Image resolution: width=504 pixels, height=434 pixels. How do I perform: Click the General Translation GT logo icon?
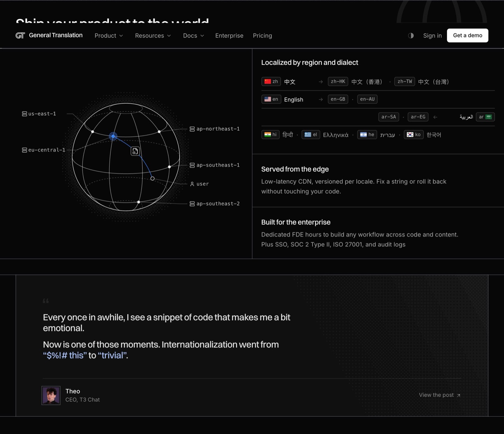(20, 35)
